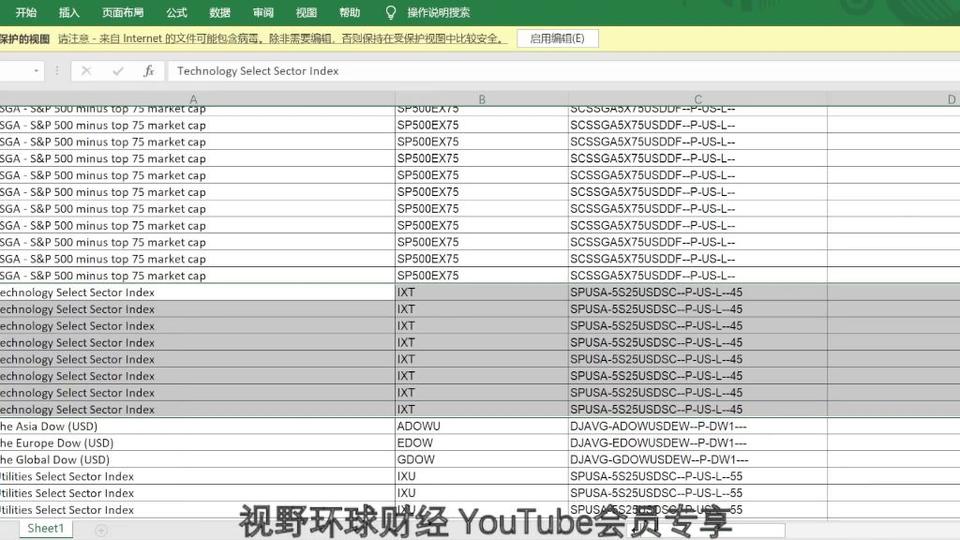Click the last IXT ticker cell
Screen dimensions: 960x540
point(482,409)
